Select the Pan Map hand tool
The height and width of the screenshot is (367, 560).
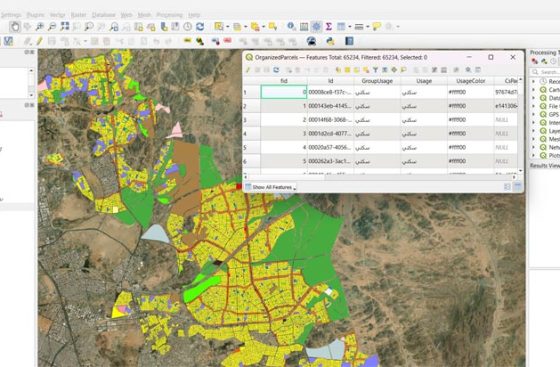click(x=15, y=26)
